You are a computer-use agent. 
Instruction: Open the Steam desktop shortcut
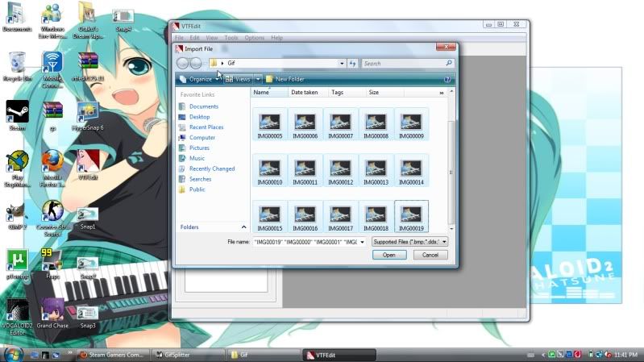click(x=17, y=114)
